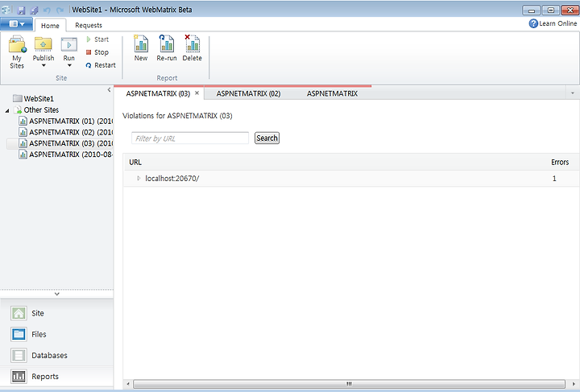The width and height of the screenshot is (580, 392).
Task: Click the Run icon
Action: 69,44
